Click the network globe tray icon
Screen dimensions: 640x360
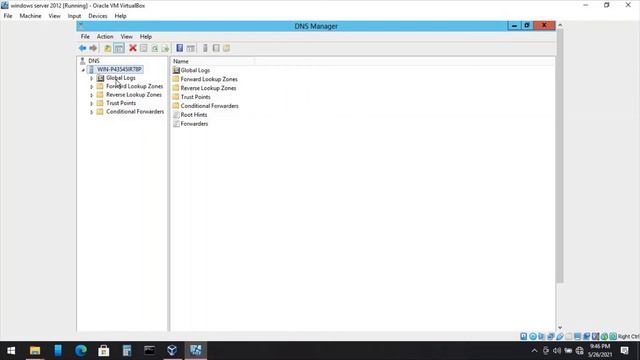click(x=580, y=351)
